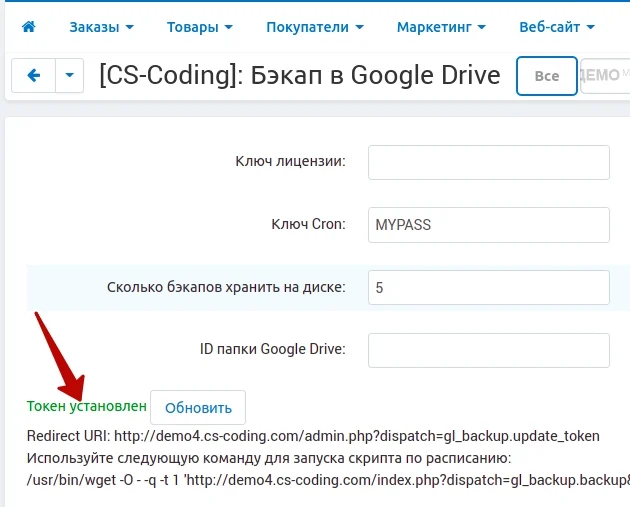Click the Redirect URI line text
Screen dimensions: 630x507
(313, 436)
